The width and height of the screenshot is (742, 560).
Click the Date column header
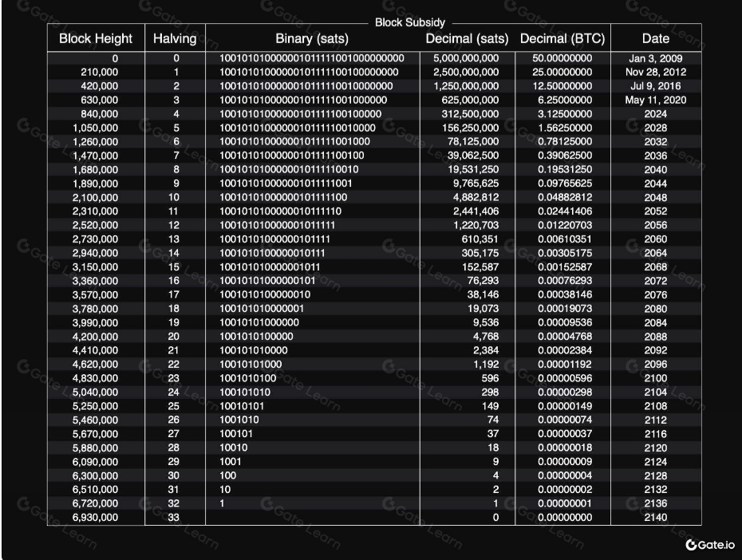(655, 39)
